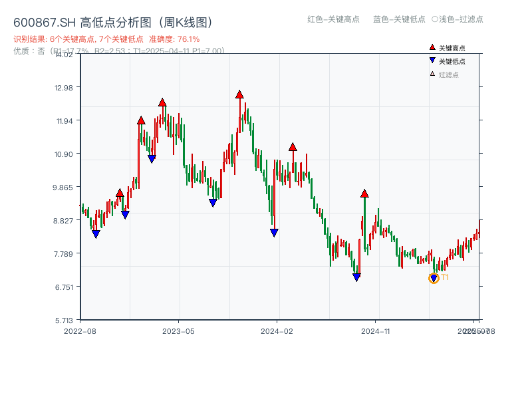Click the hollow circle beside 浅色-过滤点

[436, 19]
